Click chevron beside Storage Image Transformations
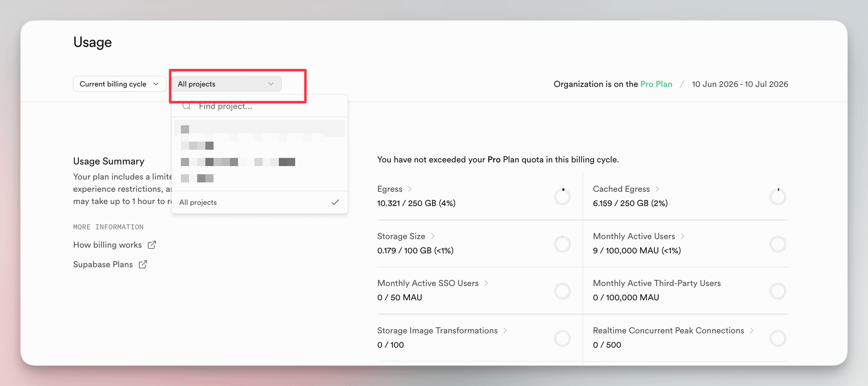Image resolution: width=868 pixels, height=386 pixels. pos(505,331)
